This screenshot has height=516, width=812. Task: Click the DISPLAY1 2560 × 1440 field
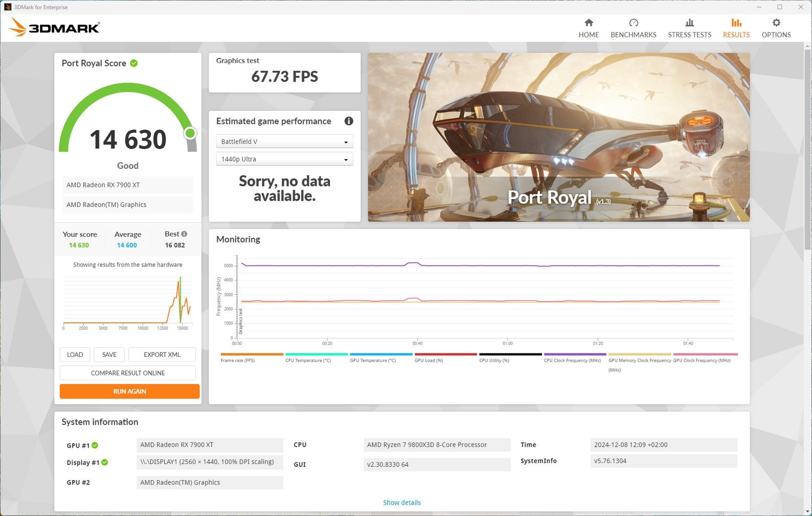point(210,462)
